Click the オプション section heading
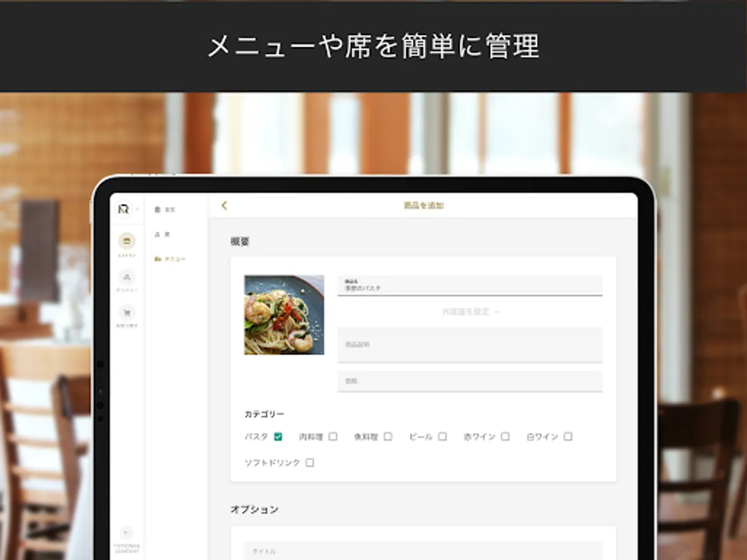Image resolution: width=747 pixels, height=560 pixels. 254,510
